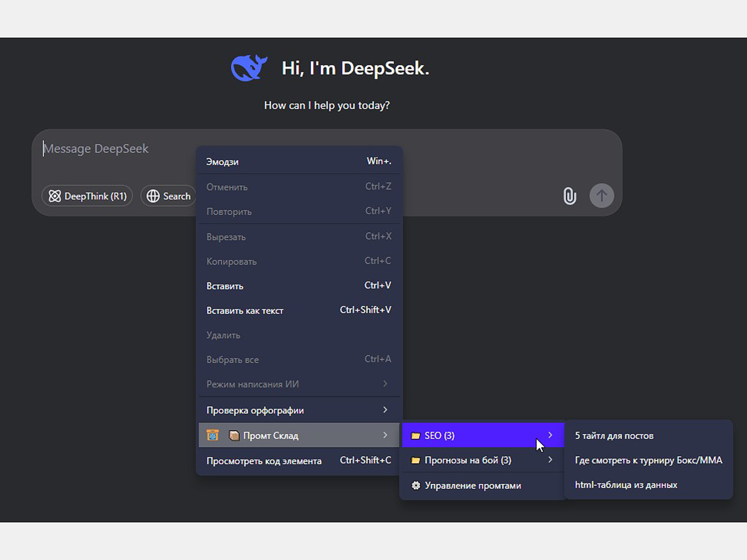Viewport: 747px width, 560px height.
Task: Expand the Промт Склад submenu chevron
Action: 385,435
